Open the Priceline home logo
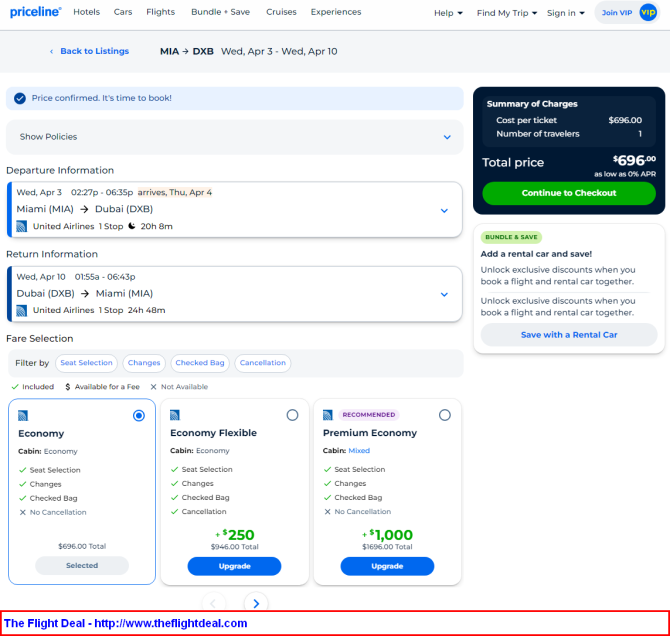Viewport: 670px width, 636px height. (35, 12)
